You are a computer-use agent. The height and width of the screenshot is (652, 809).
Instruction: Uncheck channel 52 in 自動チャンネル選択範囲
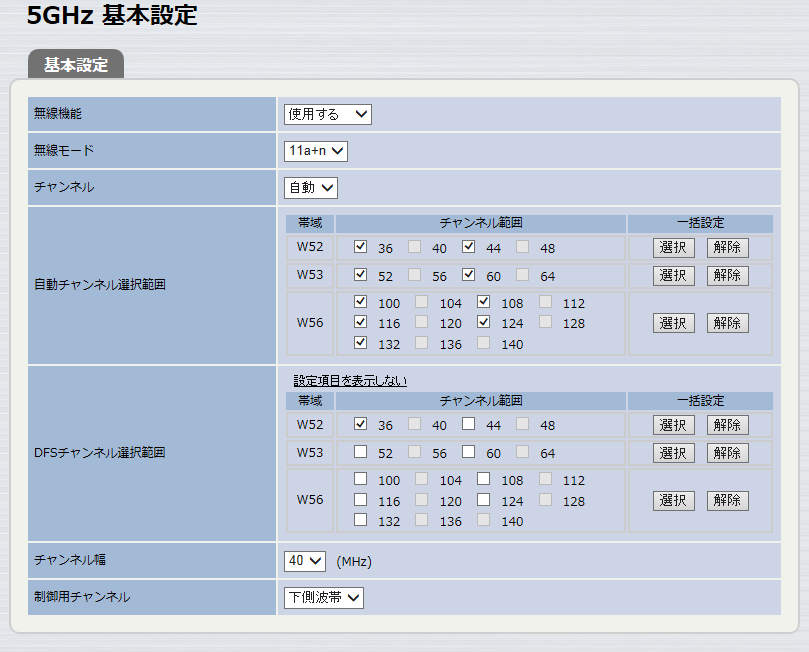coord(361,275)
